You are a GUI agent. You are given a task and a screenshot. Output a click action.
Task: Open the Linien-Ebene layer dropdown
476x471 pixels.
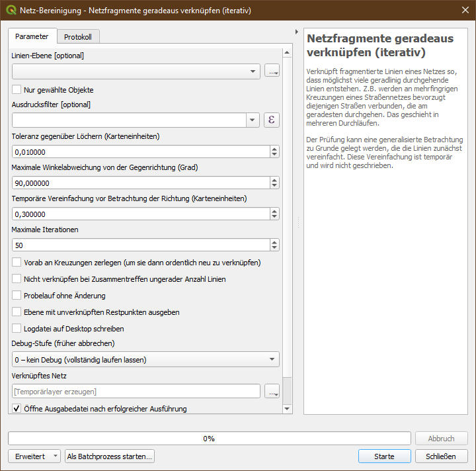click(136, 71)
